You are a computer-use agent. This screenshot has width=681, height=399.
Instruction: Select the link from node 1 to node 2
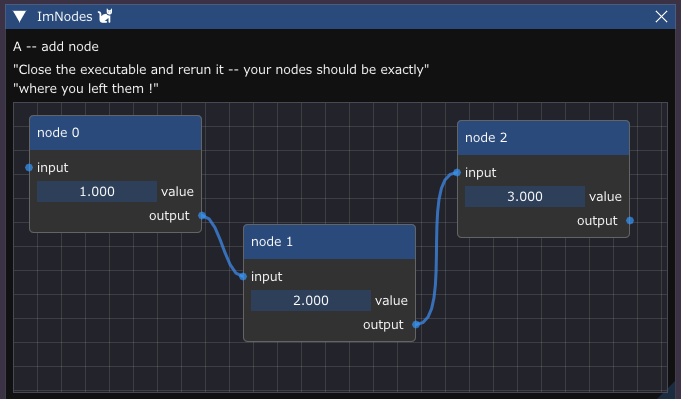[x=436, y=248]
